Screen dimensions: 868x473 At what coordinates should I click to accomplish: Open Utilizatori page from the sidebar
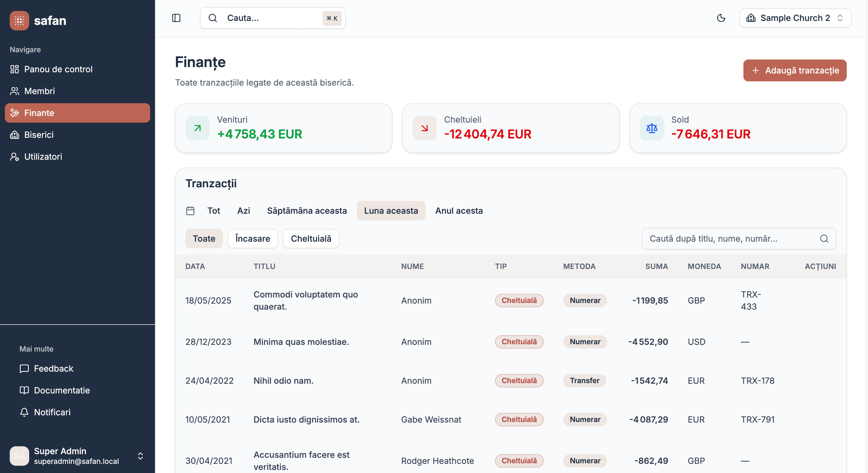[43, 157]
